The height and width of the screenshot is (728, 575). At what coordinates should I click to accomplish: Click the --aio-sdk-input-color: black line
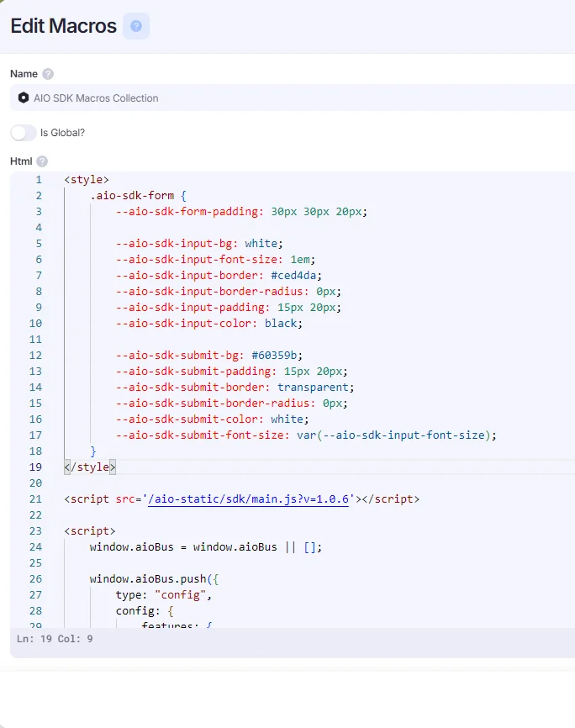click(209, 324)
